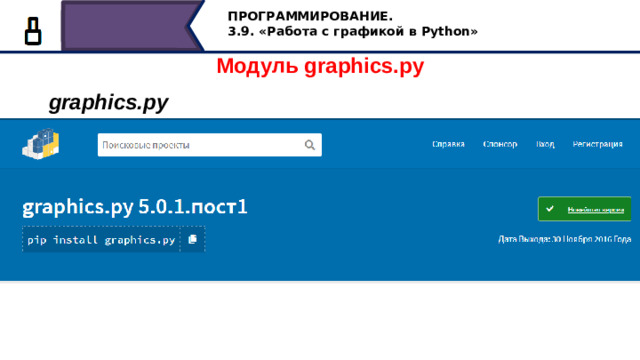Click the red Модуль graphics.py title

[320, 66]
